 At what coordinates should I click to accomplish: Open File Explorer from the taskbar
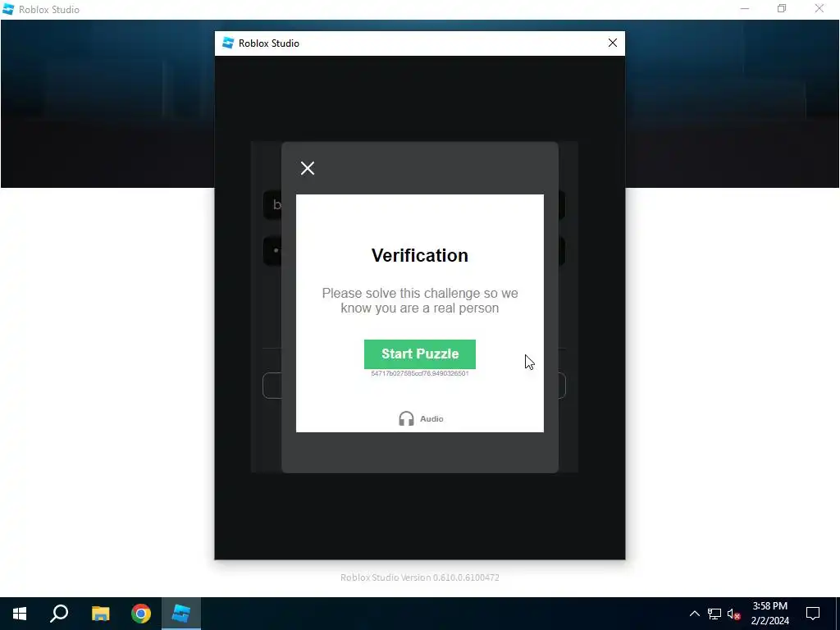[100, 614]
